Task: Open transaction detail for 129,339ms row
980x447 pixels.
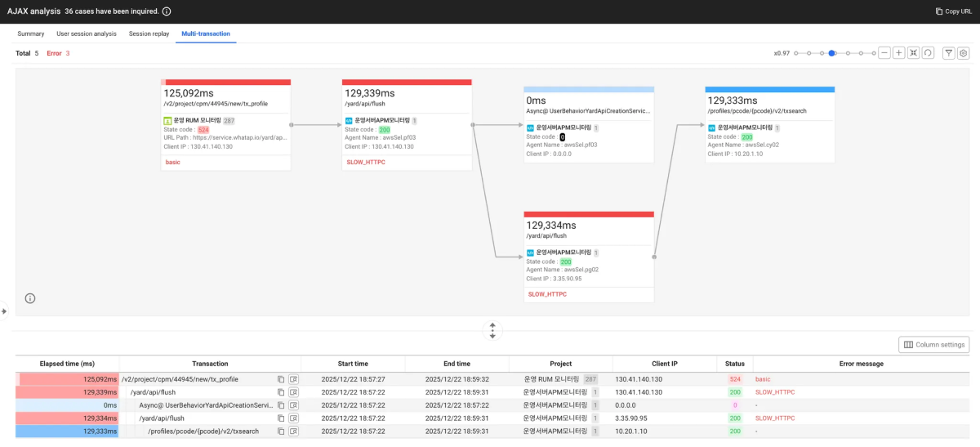Action: pos(293,392)
